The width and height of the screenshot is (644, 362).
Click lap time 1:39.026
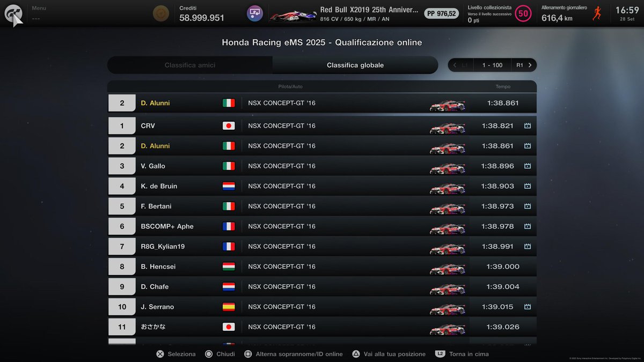coord(503,327)
